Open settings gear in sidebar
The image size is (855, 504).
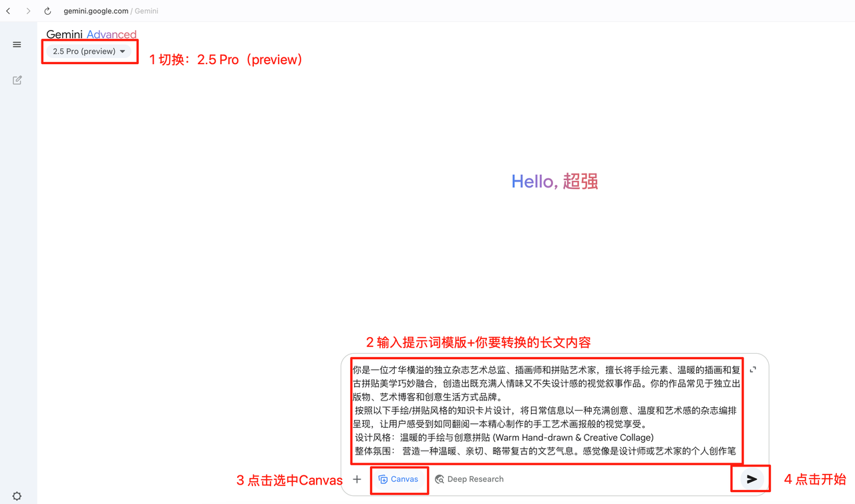(x=17, y=496)
